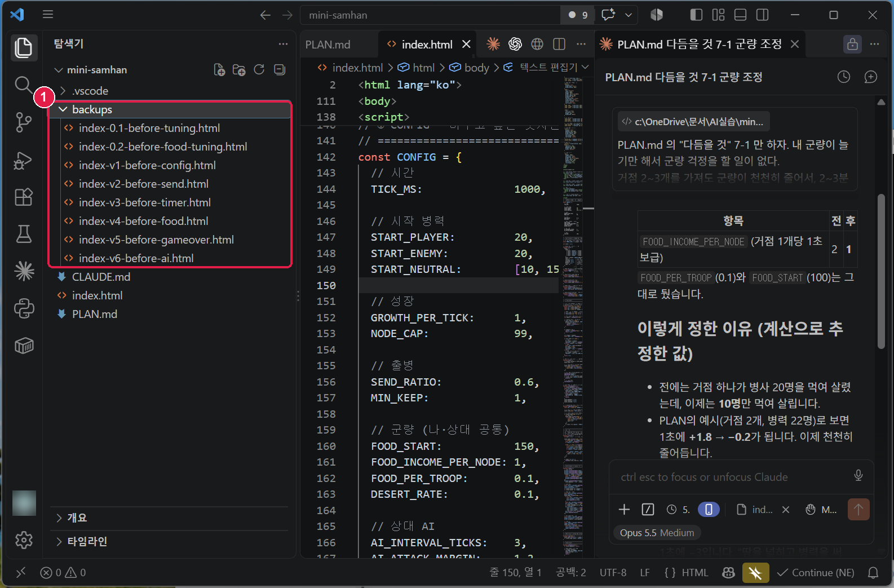This screenshot has height=588, width=894.
Task: Refresh the explorer file tree
Action: coord(259,70)
